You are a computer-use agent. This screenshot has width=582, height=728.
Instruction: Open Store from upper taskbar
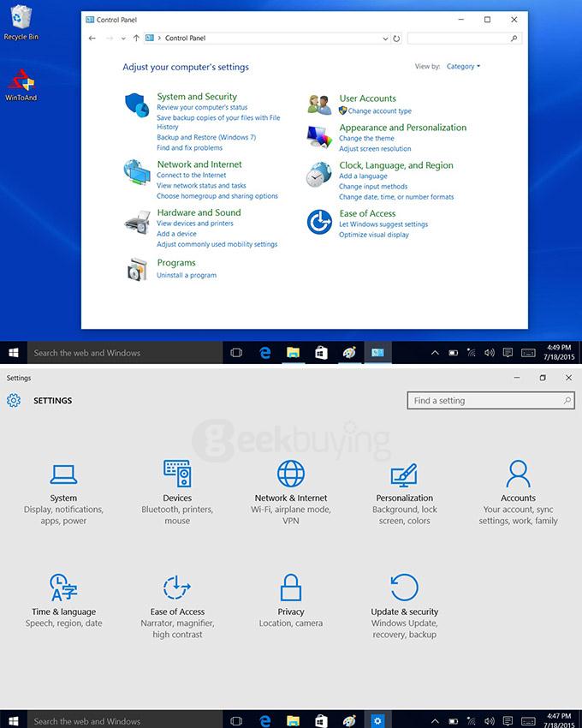coord(321,353)
